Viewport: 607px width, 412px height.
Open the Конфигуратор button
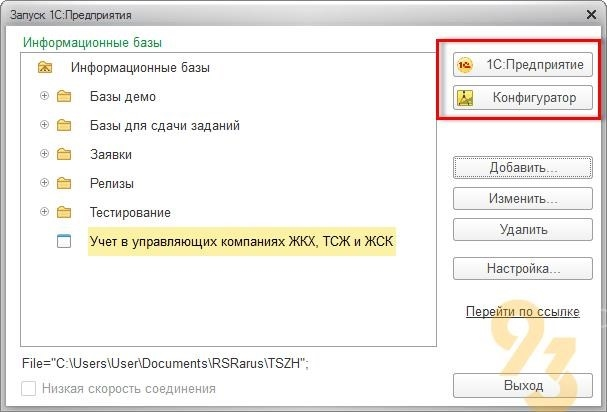click(x=523, y=98)
